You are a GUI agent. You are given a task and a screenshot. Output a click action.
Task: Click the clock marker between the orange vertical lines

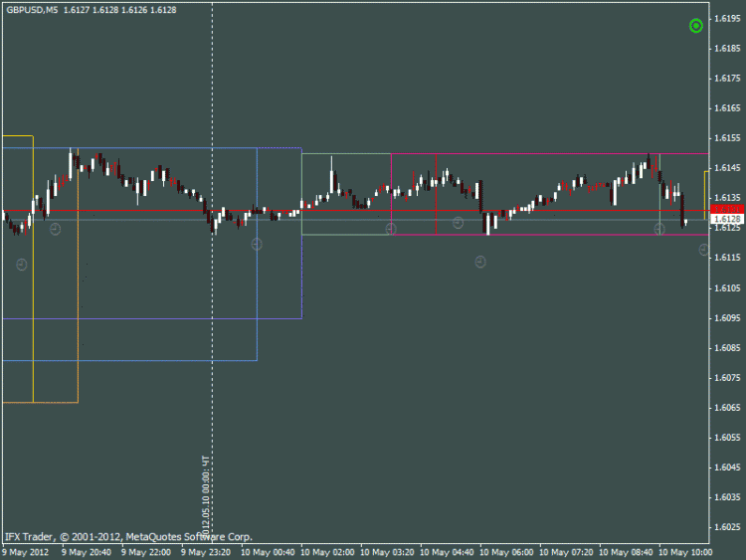click(56, 229)
